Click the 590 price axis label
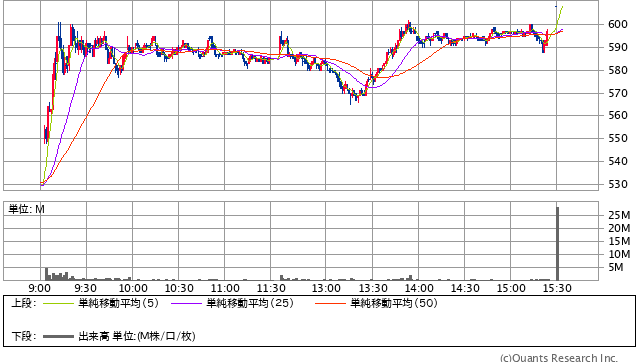Screen dimensions: 638x362 [618, 48]
